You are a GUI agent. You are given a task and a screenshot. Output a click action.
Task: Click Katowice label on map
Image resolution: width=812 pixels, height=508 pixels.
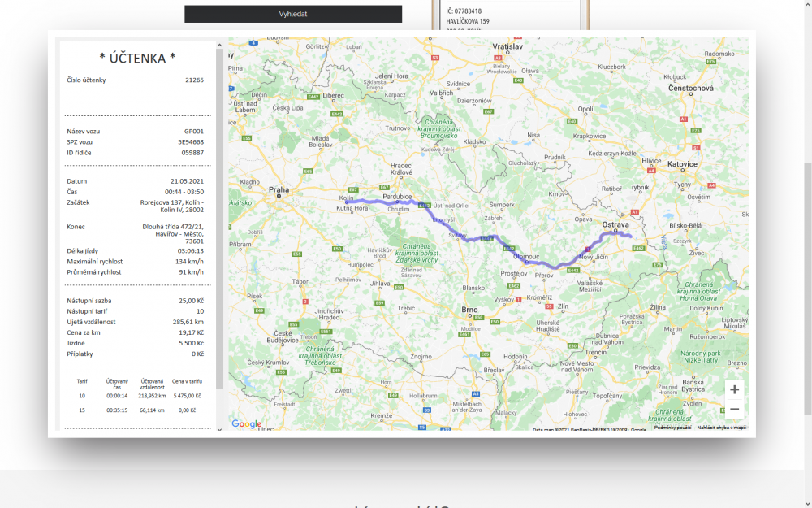[x=682, y=164]
